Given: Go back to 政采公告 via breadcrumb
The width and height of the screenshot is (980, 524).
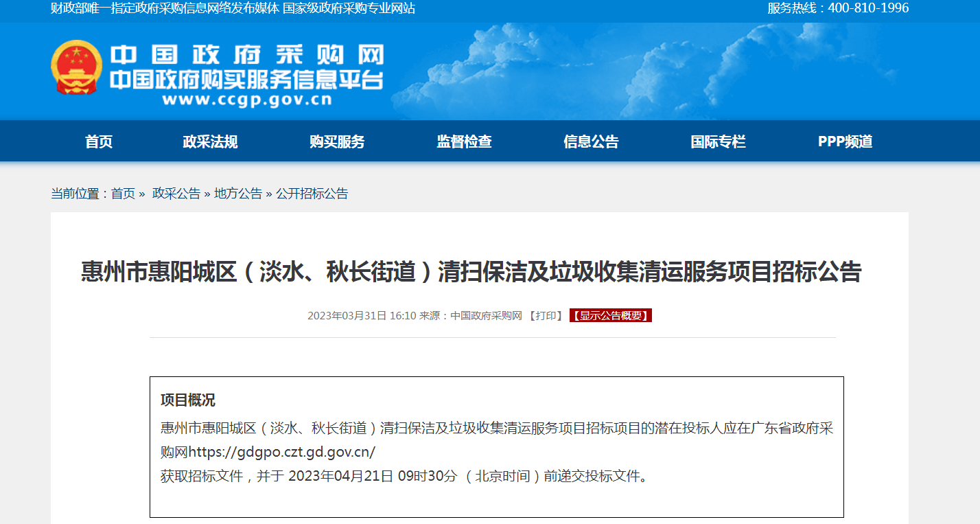Looking at the screenshot, I should (176, 194).
